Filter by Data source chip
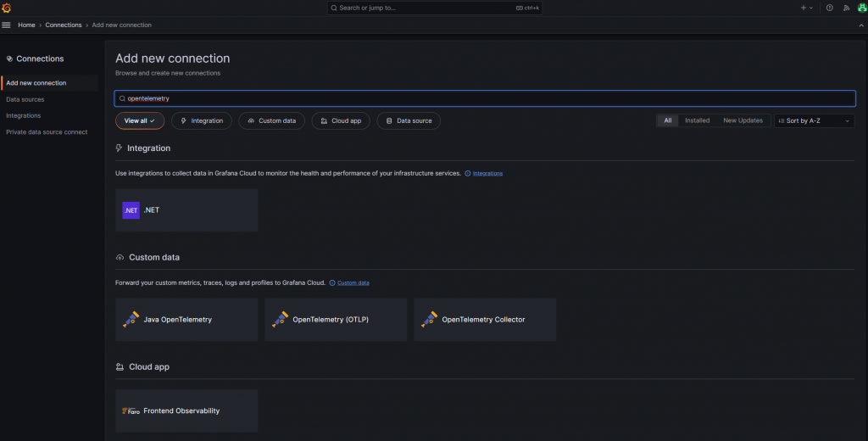 409,120
